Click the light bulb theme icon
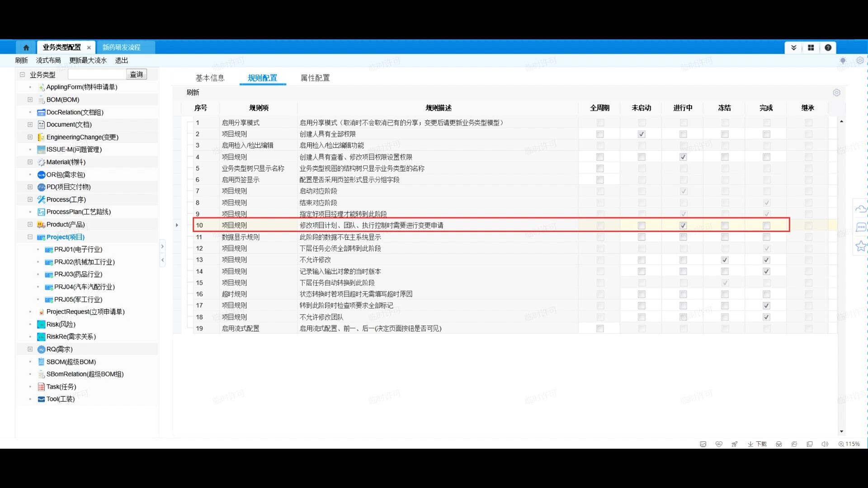 tap(843, 60)
